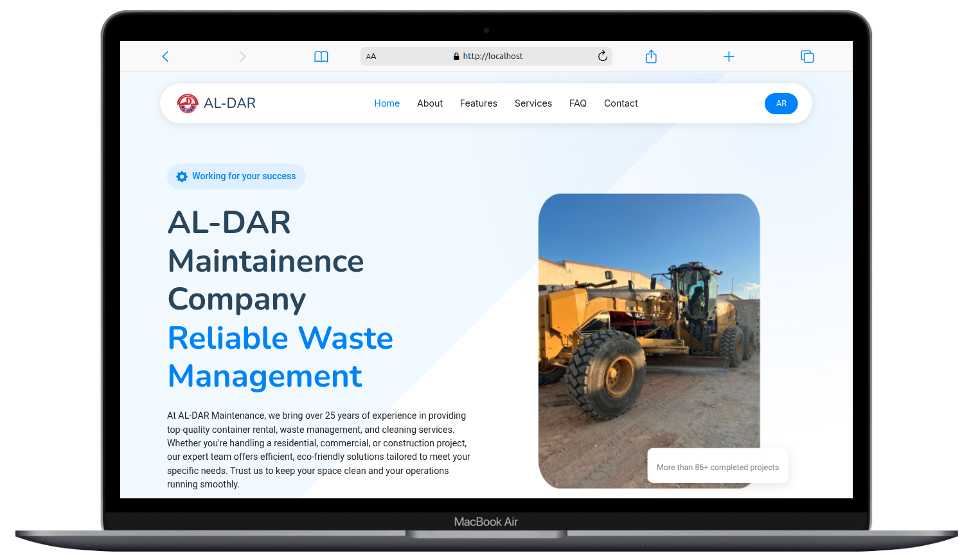Reload the page with the refresh icon

point(602,56)
